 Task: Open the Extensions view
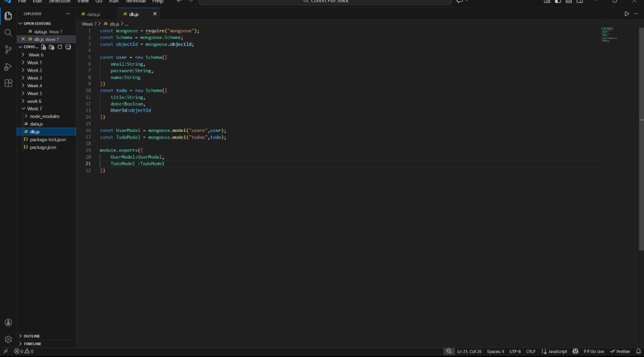[x=8, y=83]
